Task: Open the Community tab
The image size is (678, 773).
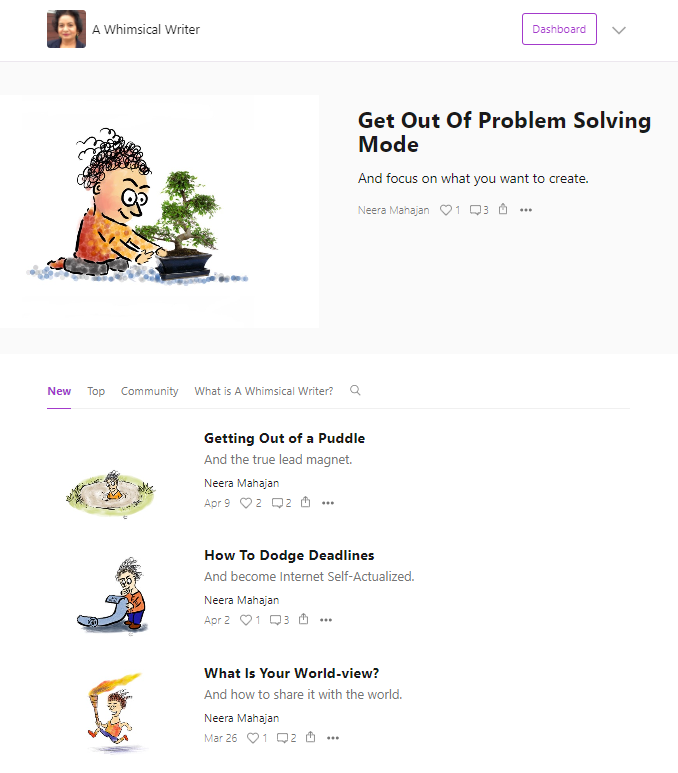Action: [149, 391]
